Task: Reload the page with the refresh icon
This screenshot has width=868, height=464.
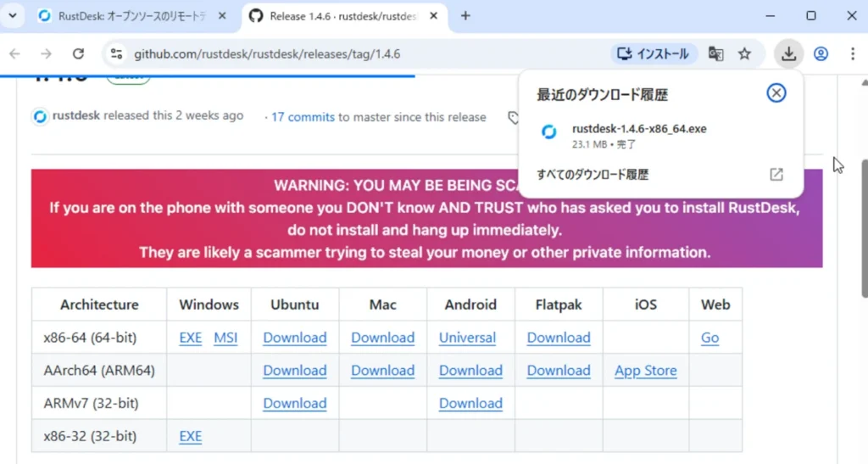Action: coord(78,54)
